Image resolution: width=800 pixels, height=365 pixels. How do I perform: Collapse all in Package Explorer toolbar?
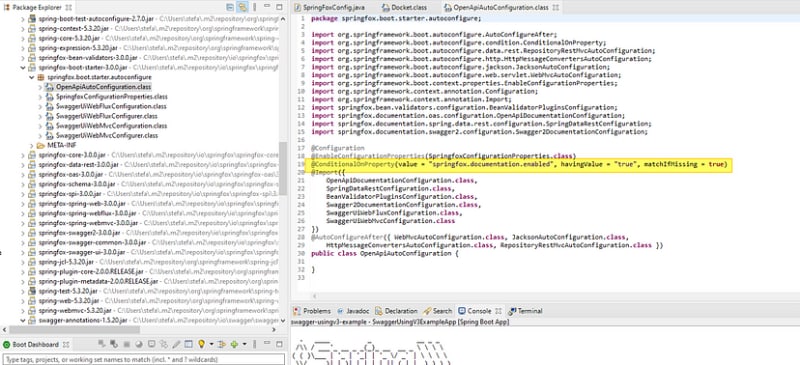(231, 7)
